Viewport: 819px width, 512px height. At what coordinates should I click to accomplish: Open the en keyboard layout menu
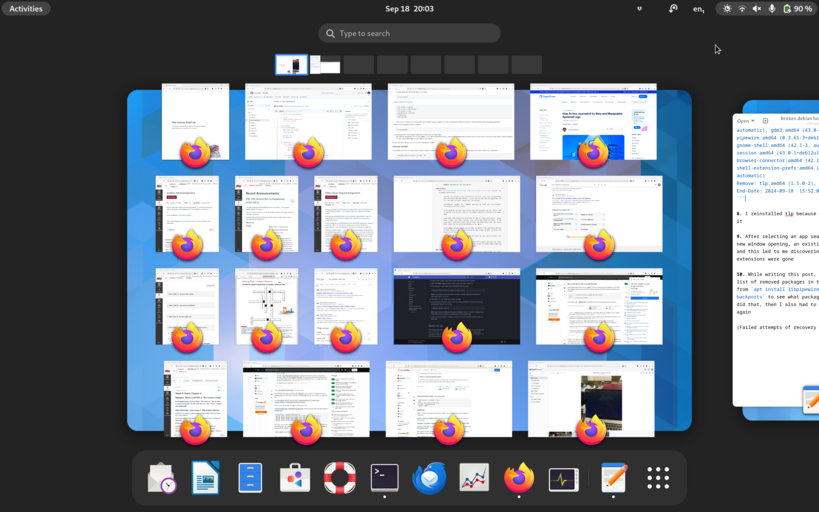pos(698,9)
